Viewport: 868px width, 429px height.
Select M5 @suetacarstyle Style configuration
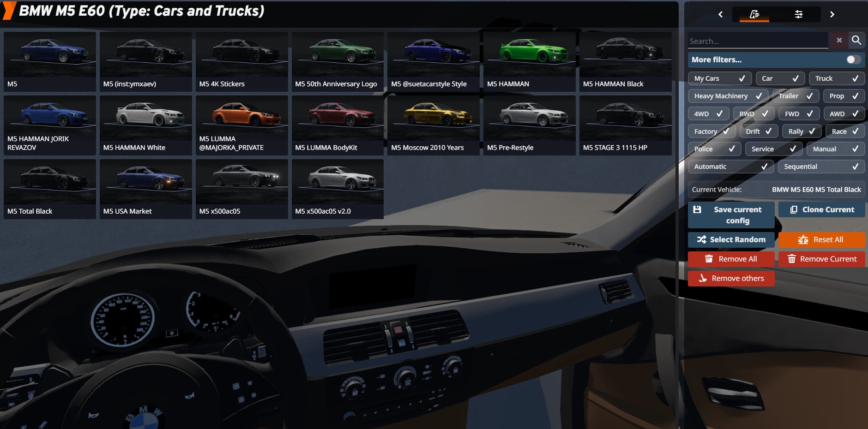pyautogui.click(x=434, y=61)
